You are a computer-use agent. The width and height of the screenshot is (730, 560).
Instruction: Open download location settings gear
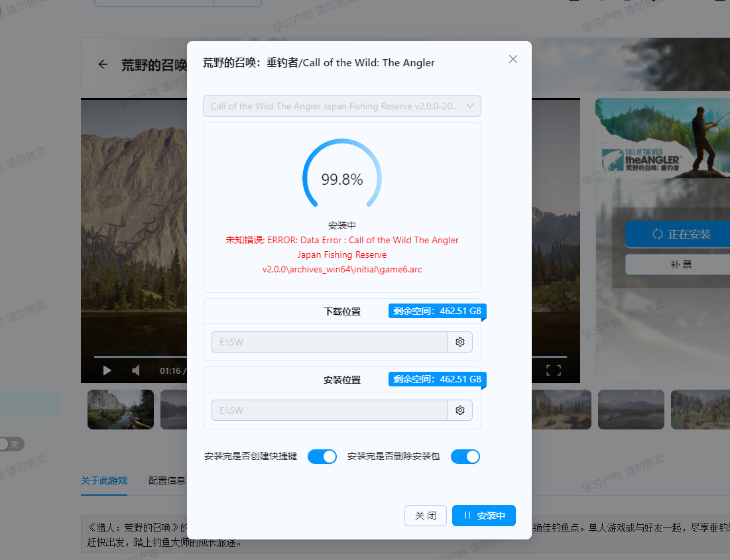(x=460, y=342)
